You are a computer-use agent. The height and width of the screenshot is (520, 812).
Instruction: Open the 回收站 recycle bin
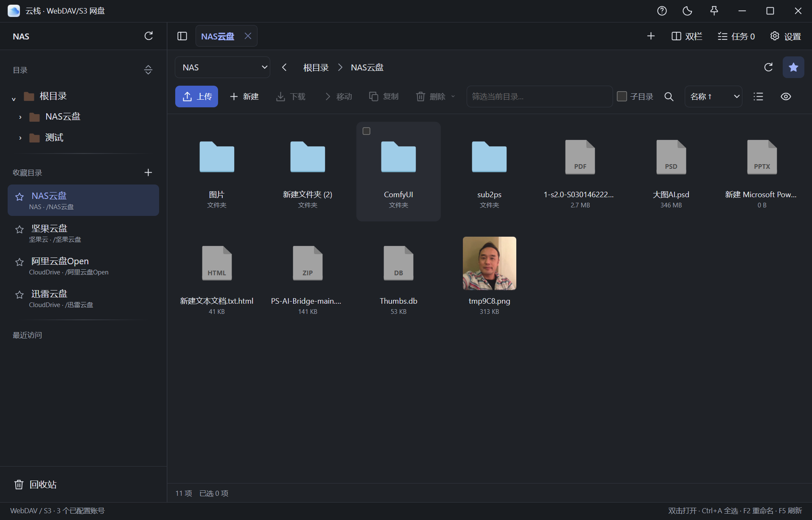click(35, 484)
